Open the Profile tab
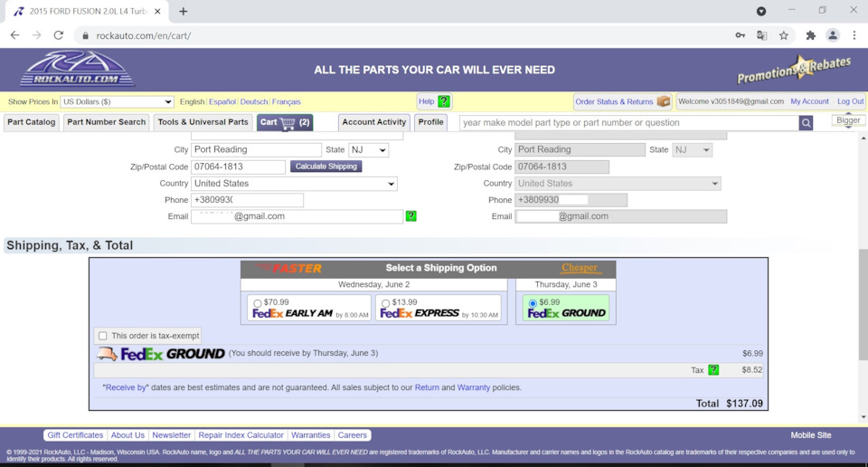Screen dimensions: 868x467 pyautogui.click(x=430, y=122)
